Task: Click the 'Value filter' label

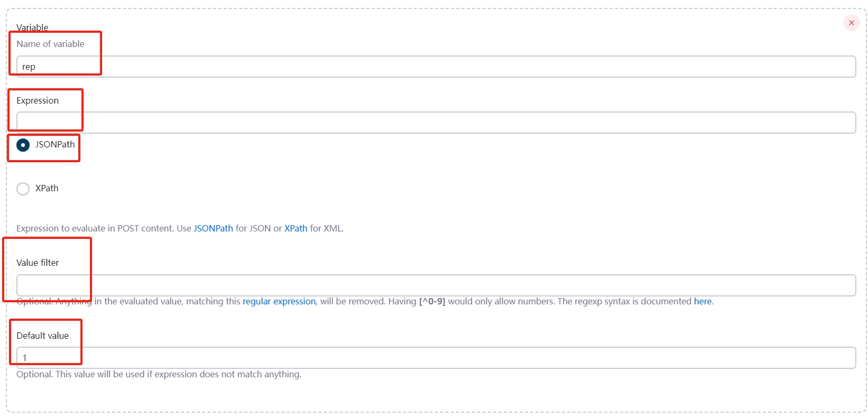Action: click(38, 263)
